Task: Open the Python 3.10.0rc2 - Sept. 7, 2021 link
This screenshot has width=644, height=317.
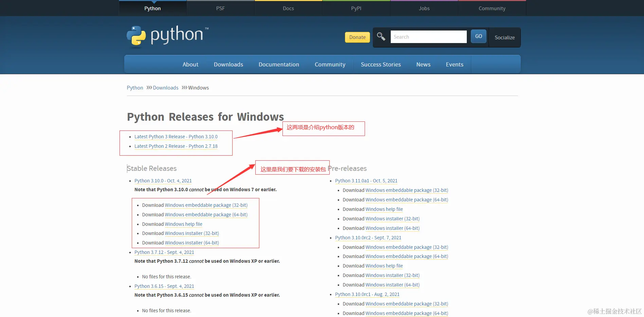Action: [368, 238]
